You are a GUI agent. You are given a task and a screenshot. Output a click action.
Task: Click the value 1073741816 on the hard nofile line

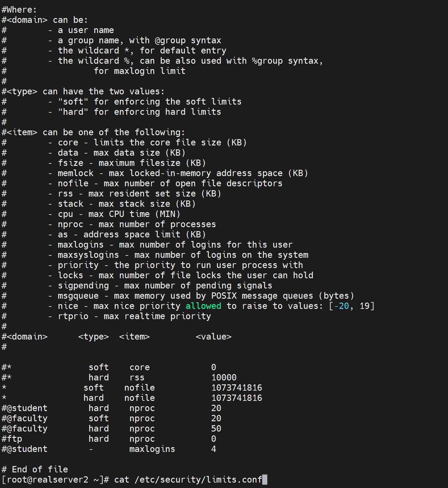tap(237, 398)
